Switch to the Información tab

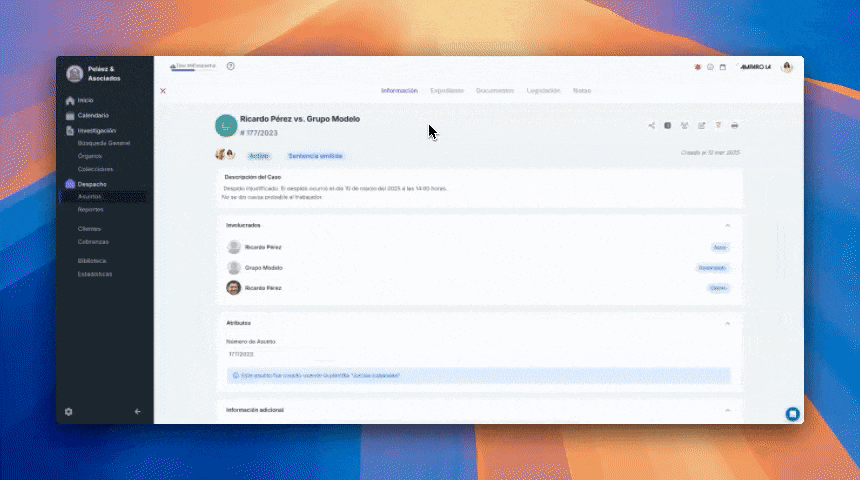[x=399, y=91]
